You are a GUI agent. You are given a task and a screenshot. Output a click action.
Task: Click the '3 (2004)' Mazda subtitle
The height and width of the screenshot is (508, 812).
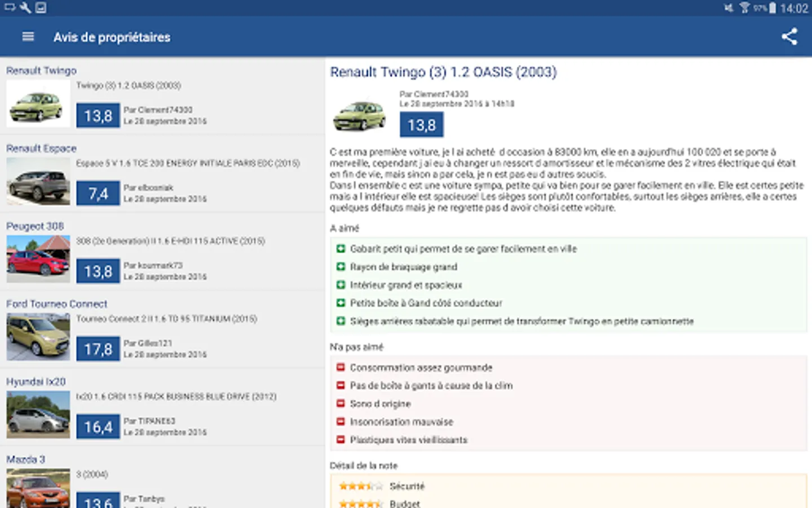(92, 475)
